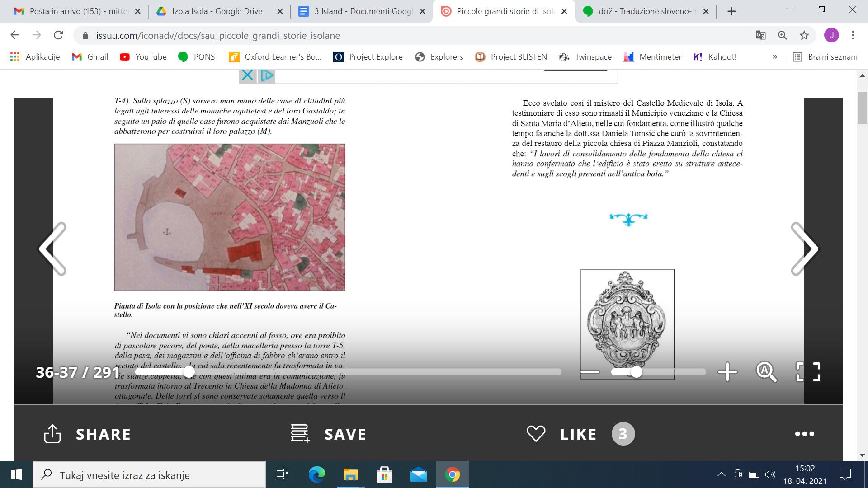This screenshot has width=868, height=488.
Task: Close the advertisement with X icon
Action: 247,75
